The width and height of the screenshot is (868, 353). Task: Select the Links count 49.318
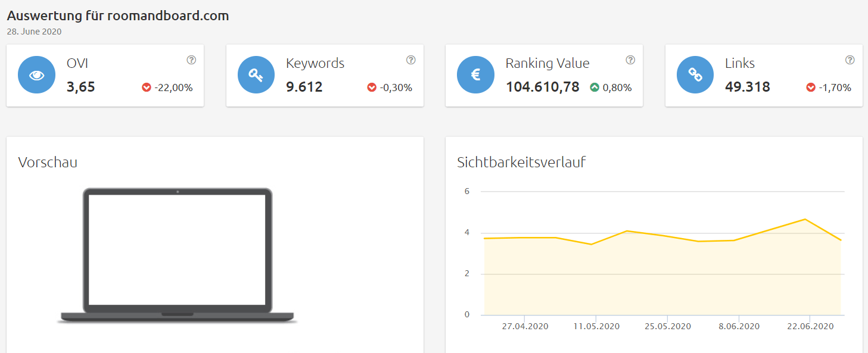point(748,87)
